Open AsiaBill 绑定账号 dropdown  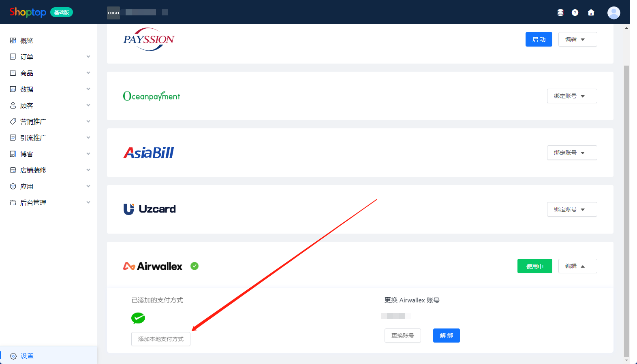tap(572, 153)
